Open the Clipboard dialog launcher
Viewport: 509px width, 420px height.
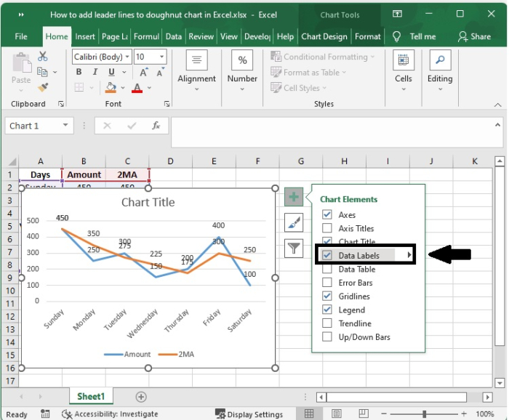pyautogui.click(x=60, y=104)
